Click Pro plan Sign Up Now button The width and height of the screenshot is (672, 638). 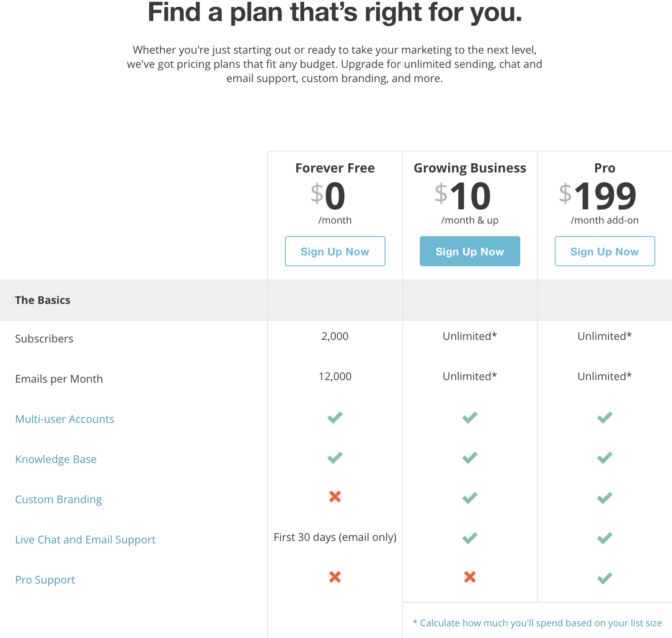point(605,251)
